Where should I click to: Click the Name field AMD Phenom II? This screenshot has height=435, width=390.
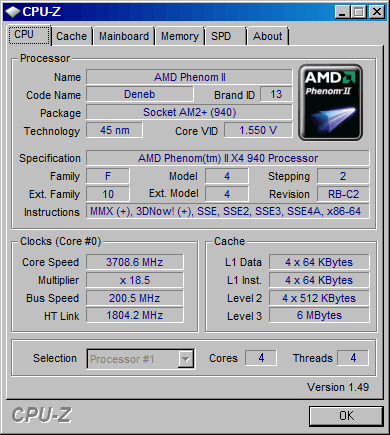click(x=189, y=77)
